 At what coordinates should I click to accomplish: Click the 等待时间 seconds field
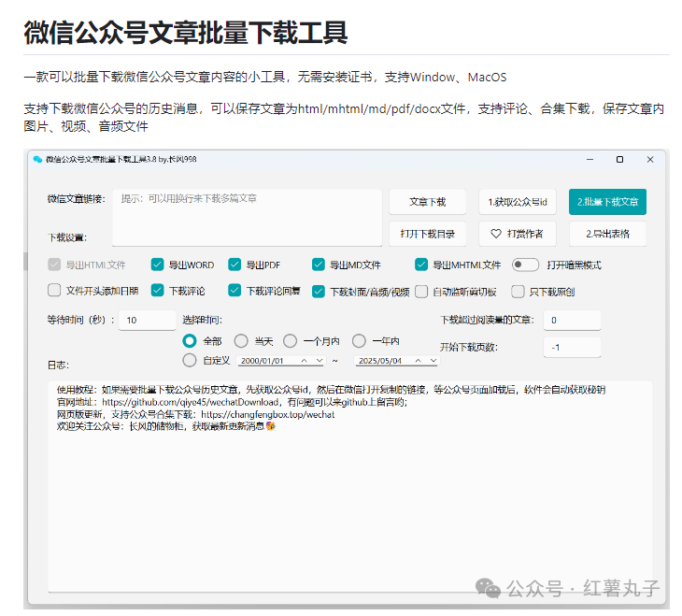147,321
